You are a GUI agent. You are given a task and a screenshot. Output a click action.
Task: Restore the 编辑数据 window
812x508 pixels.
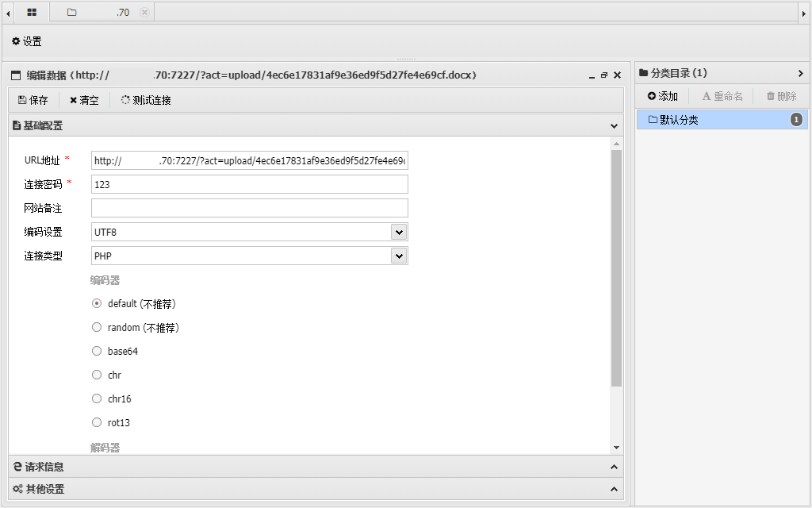[x=603, y=75]
